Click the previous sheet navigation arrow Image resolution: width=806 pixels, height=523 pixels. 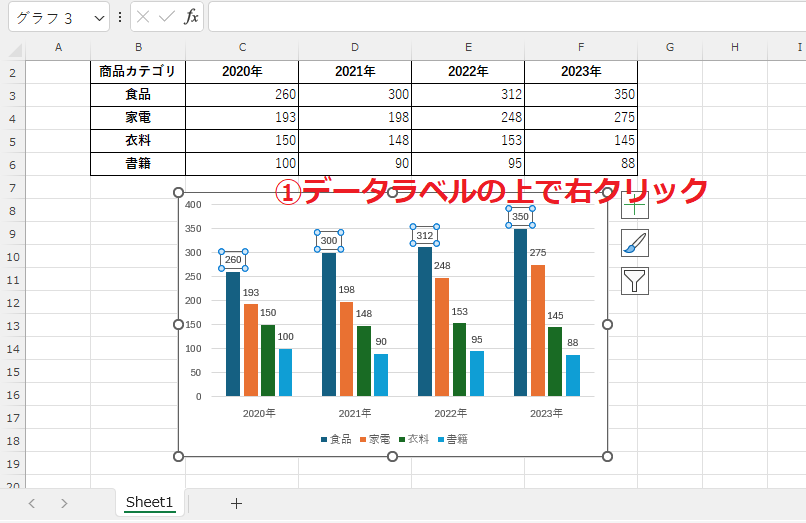[x=32, y=503]
